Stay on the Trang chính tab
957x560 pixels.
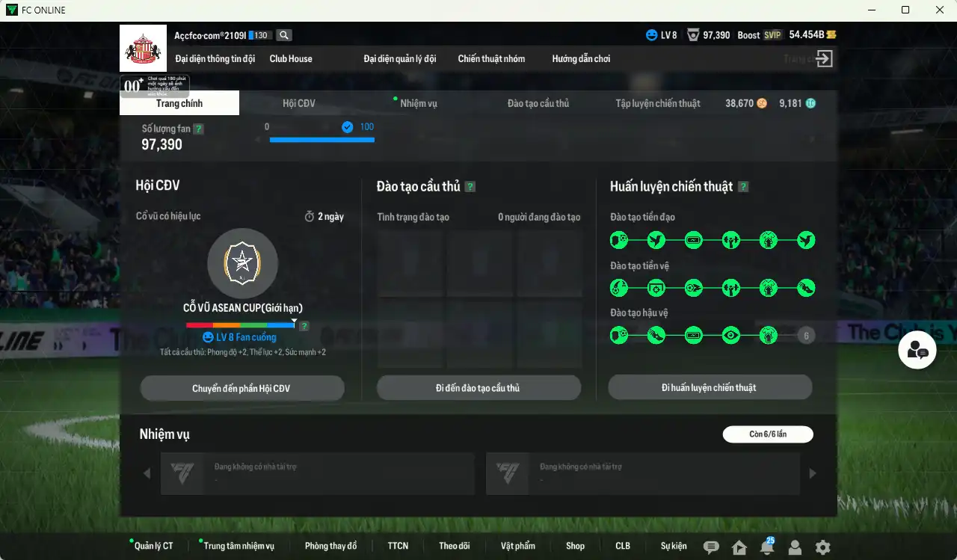tap(179, 103)
